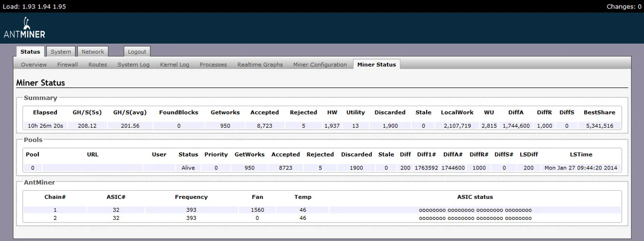644x241 pixels.
Task: Click the LSTime Mon Jan 27 value
Action: (x=581, y=168)
